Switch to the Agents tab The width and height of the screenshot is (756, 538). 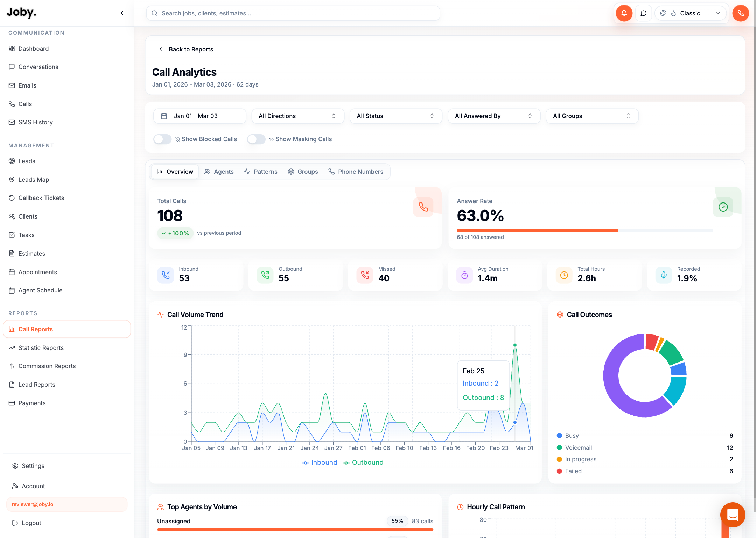(219, 172)
